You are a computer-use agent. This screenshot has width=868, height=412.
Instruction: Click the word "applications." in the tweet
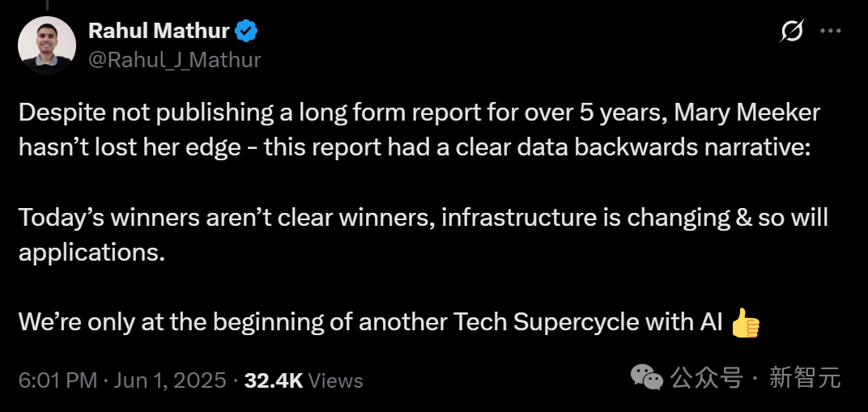[91, 252]
